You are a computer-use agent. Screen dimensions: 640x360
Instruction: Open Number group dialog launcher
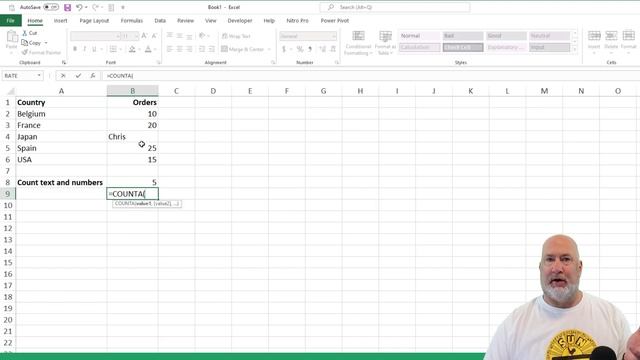pos(337,62)
